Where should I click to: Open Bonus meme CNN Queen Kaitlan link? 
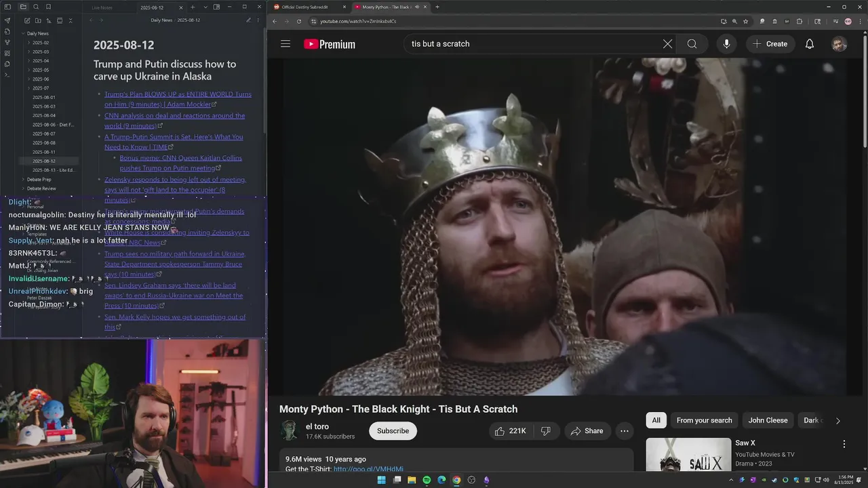click(181, 163)
